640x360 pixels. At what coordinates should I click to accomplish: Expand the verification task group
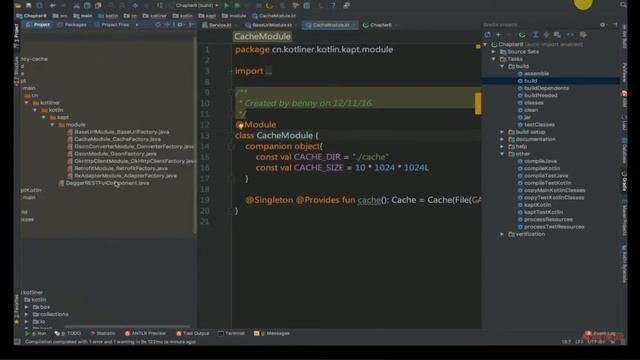502,234
